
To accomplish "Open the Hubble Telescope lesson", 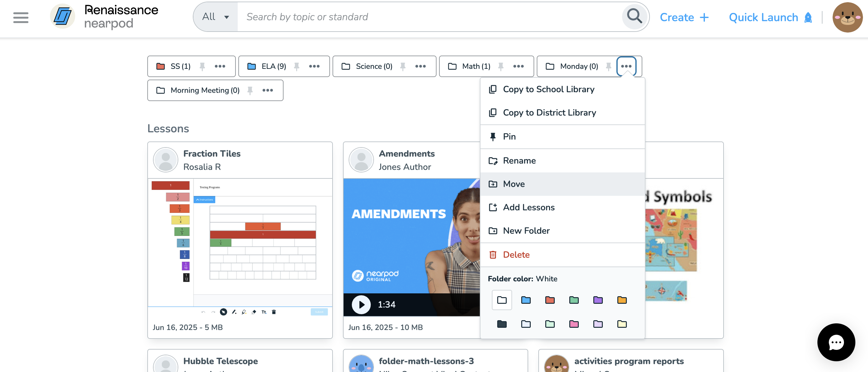I will pyautogui.click(x=220, y=361).
